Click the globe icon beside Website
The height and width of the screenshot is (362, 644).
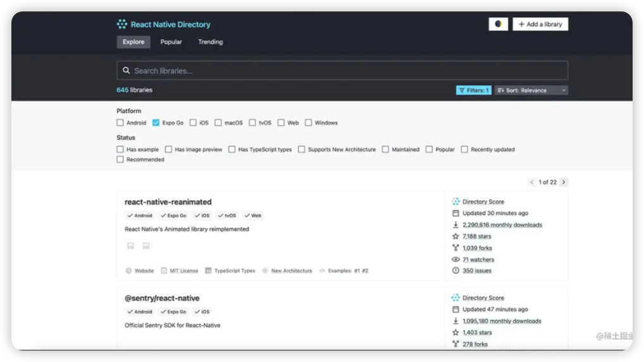click(128, 270)
